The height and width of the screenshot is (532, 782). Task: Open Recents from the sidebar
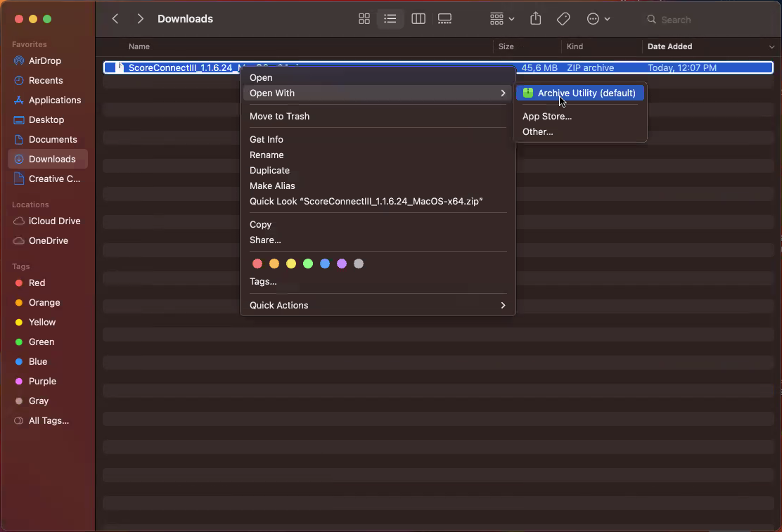tap(46, 80)
